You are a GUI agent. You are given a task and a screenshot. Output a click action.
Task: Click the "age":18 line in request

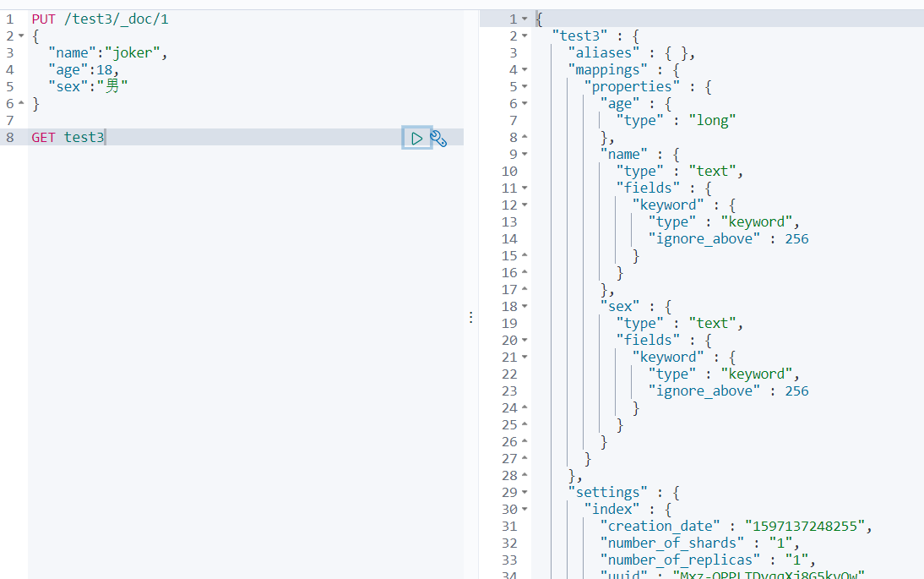(x=84, y=70)
